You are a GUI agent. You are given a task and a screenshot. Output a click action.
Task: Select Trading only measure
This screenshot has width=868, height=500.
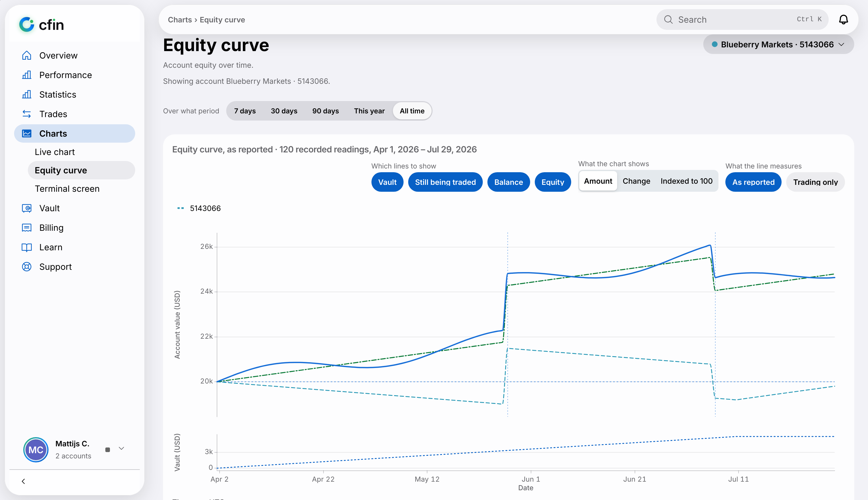[815, 182]
